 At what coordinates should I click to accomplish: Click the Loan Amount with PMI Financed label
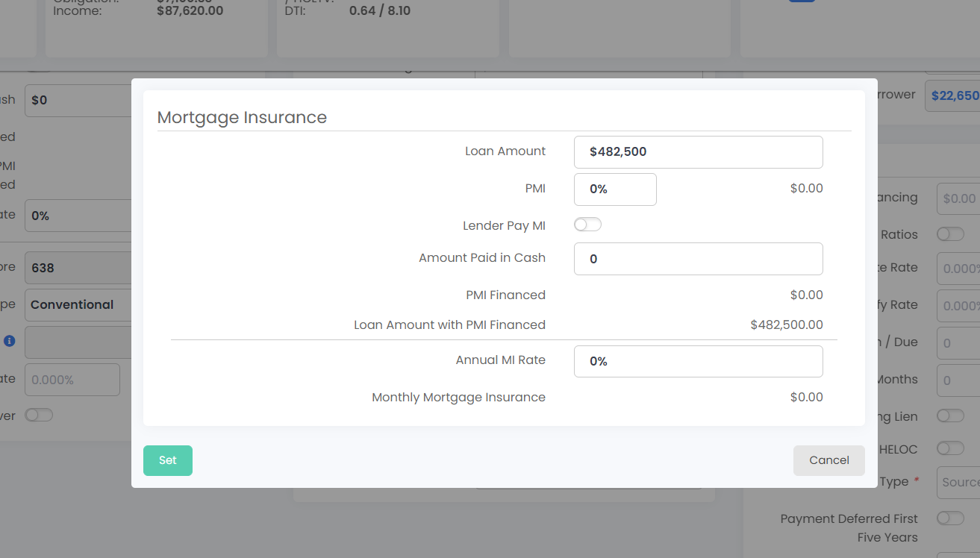(x=449, y=325)
